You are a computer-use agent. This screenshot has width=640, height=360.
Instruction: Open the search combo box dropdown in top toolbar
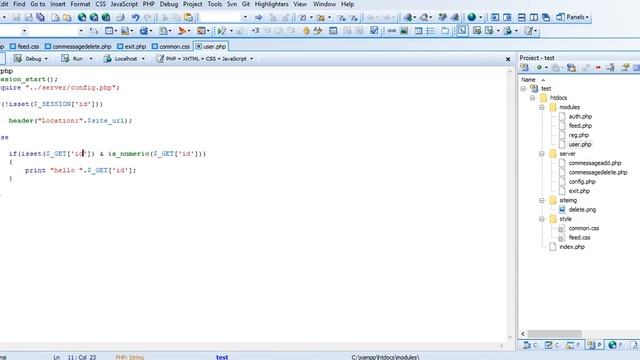[x=245, y=18]
